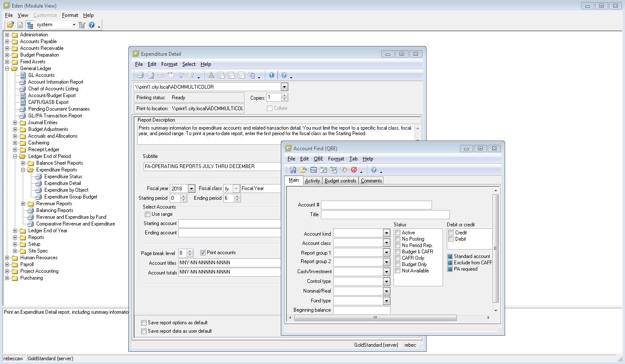Open the QBE menu in Account Find

(318, 159)
